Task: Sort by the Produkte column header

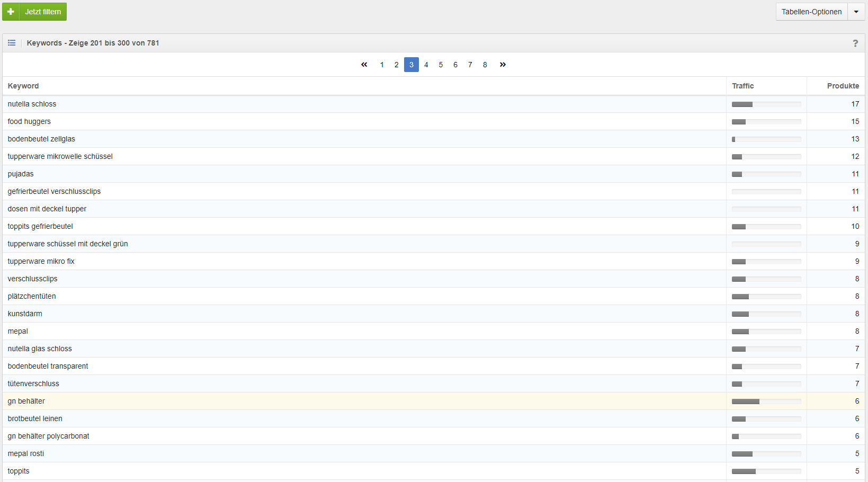Action: pos(843,86)
